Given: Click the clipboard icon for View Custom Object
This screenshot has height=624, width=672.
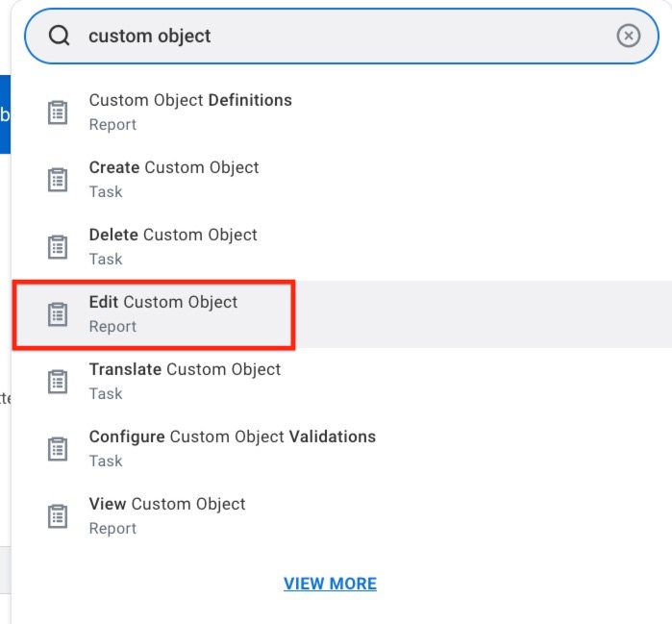Looking at the screenshot, I should 59,516.
